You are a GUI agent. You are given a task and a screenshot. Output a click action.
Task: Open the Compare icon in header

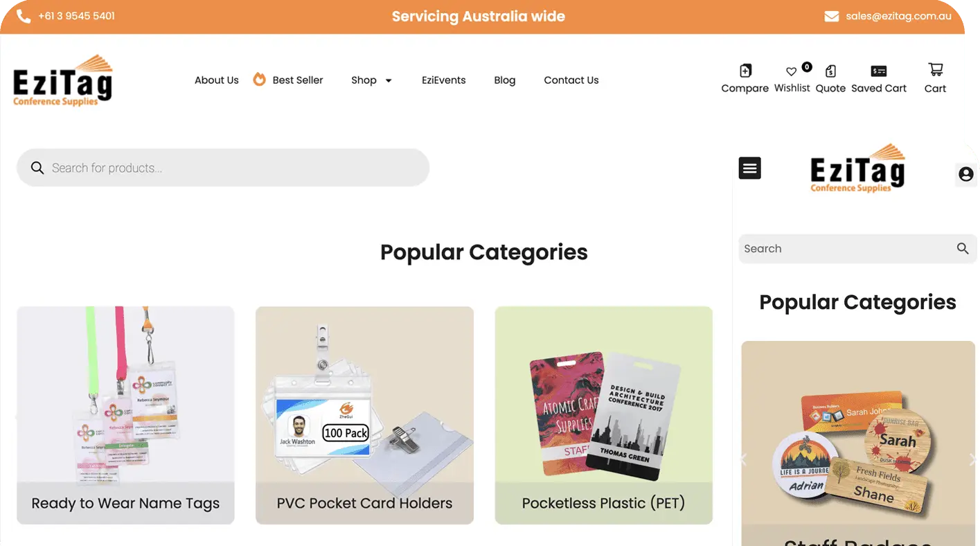click(x=745, y=71)
